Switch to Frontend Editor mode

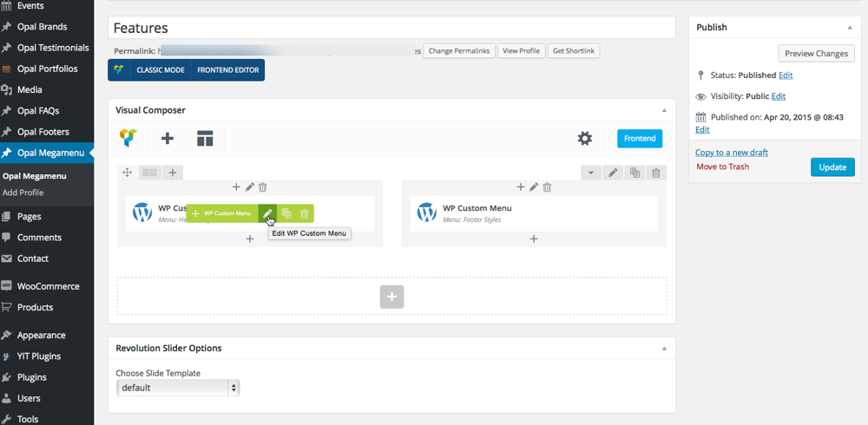227,70
